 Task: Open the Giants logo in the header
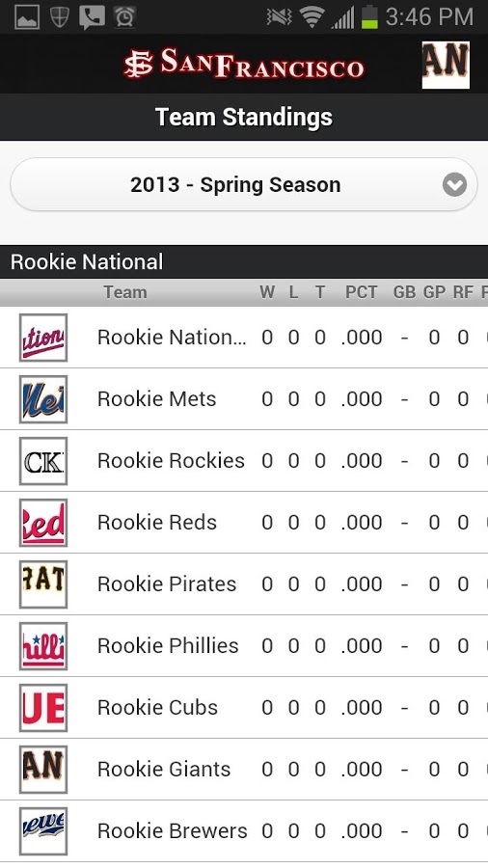click(x=446, y=65)
